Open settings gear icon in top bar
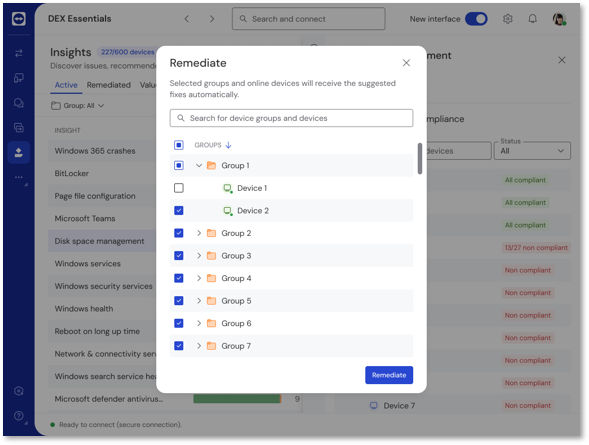 (507, 19)
